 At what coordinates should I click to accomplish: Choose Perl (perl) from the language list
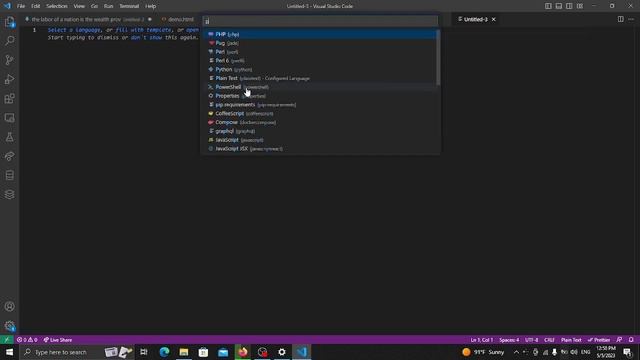point(320,52)
